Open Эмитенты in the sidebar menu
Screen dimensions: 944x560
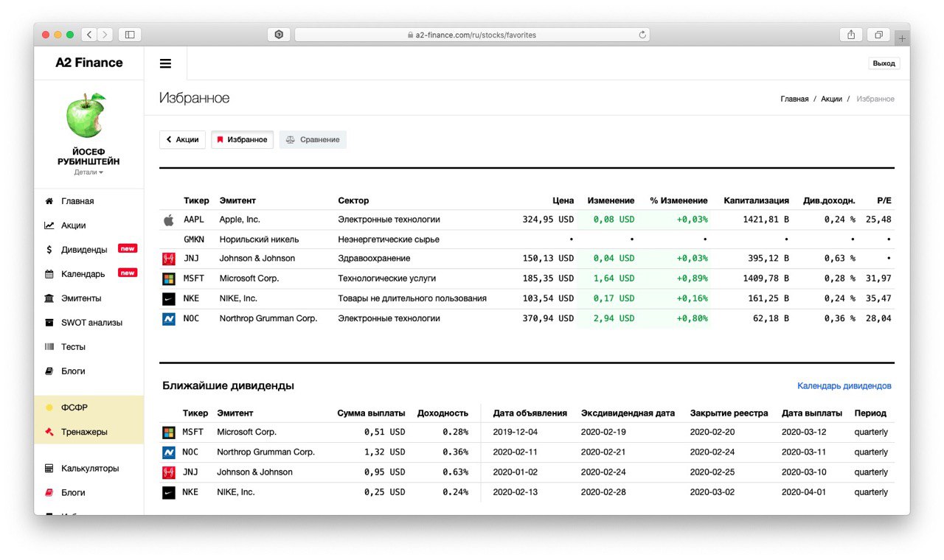coord(81,298)
